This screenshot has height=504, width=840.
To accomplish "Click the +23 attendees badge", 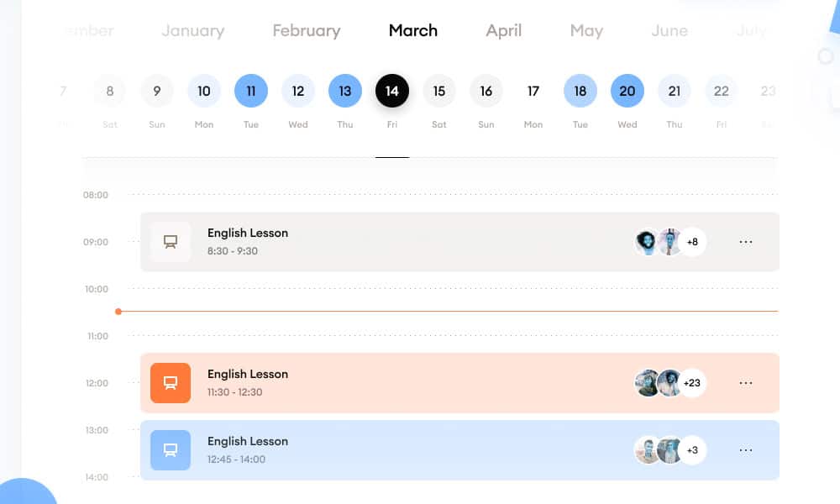I will (x=692, y=383).
